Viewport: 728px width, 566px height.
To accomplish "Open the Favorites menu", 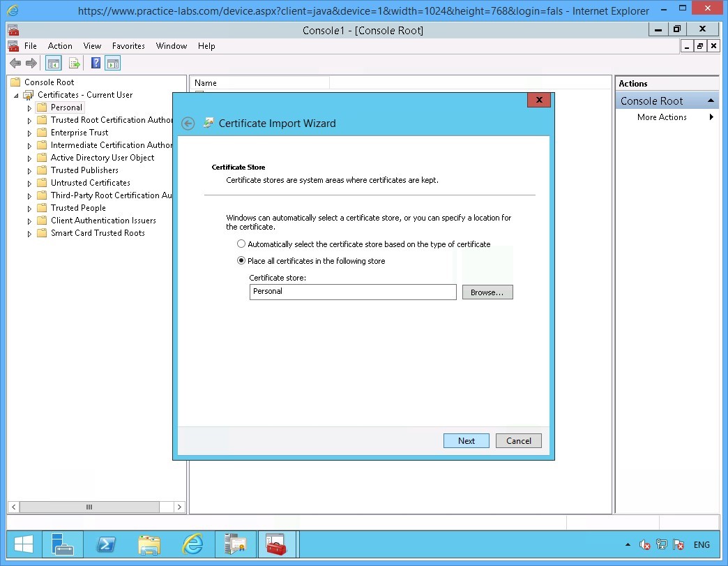I will coord(128,46).
